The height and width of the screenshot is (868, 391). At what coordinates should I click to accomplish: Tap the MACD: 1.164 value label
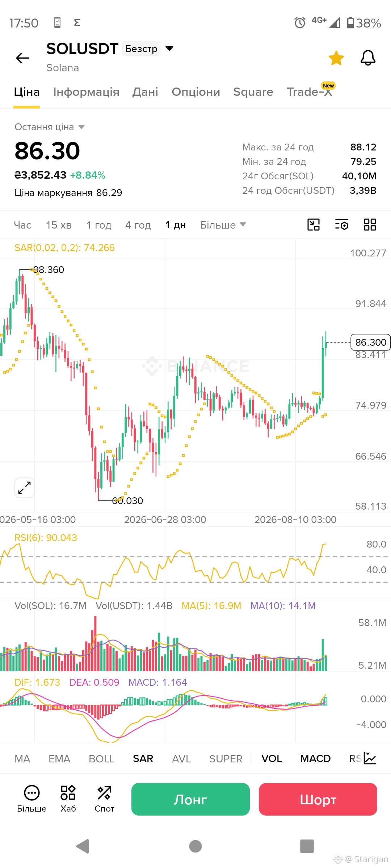click(x=157, y=682)
